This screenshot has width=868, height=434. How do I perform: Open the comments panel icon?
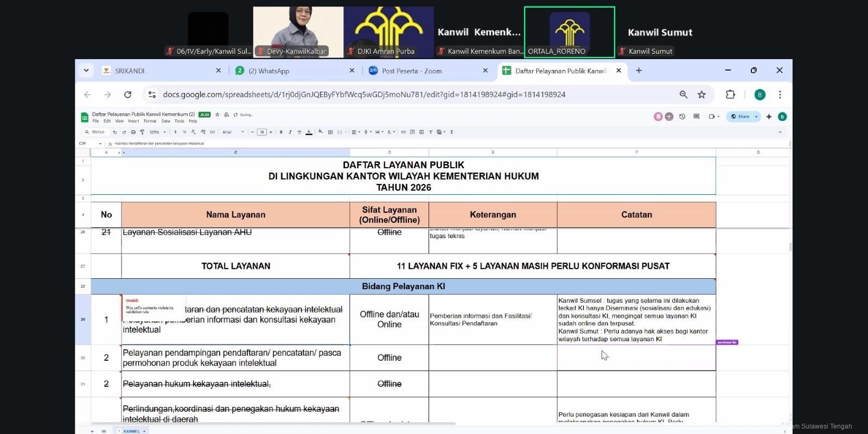click(x=696, y=117)
